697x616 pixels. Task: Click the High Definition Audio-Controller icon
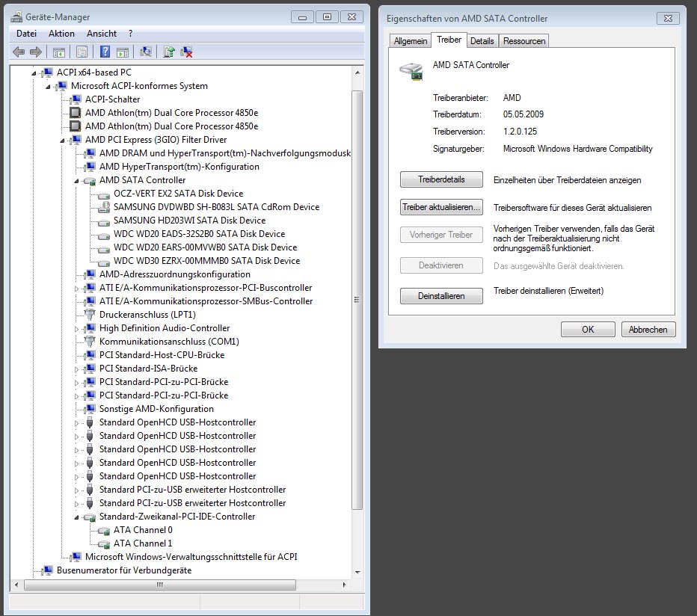click(90, 328)
